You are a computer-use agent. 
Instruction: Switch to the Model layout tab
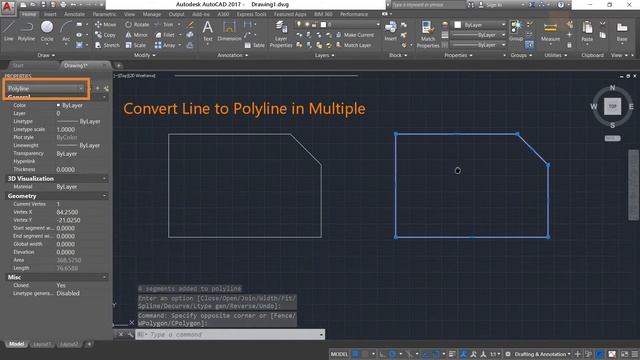[x=16, y=344]
